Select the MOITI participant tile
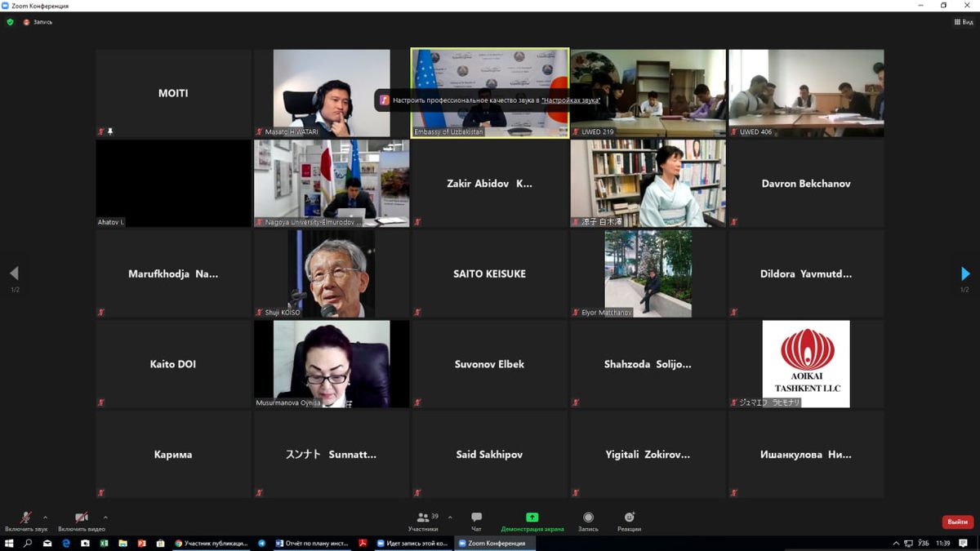Screen dimensions: 980x551 click(173, 92)
